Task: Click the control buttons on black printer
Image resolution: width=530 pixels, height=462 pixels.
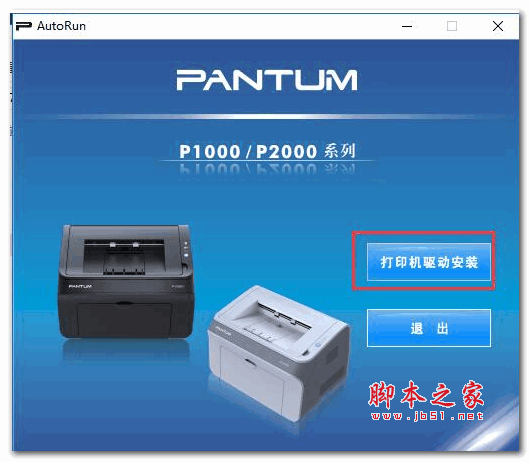Action: 186,252
